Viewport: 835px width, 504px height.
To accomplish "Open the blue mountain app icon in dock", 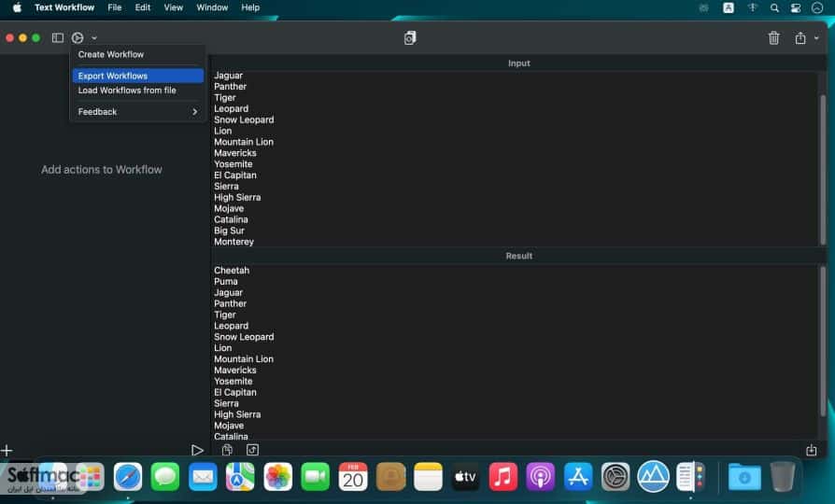I will (654, 476).
